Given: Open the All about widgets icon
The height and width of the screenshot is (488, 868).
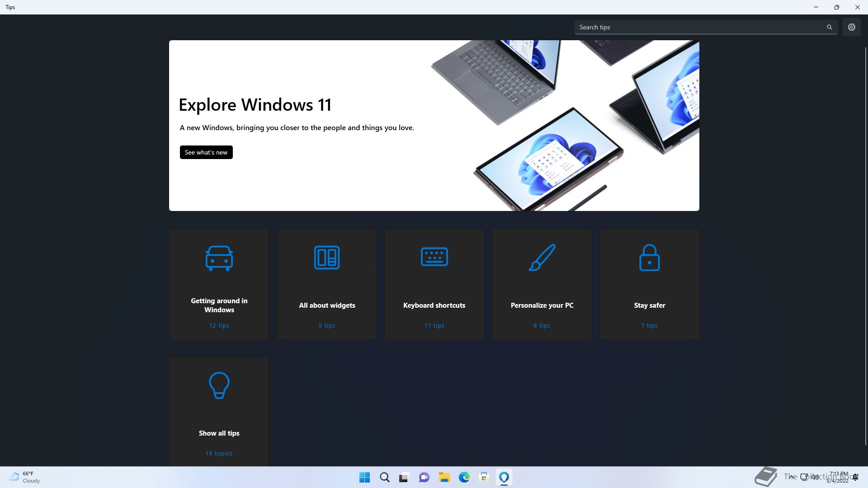Looking at the screenshot, I should point(327,258).
